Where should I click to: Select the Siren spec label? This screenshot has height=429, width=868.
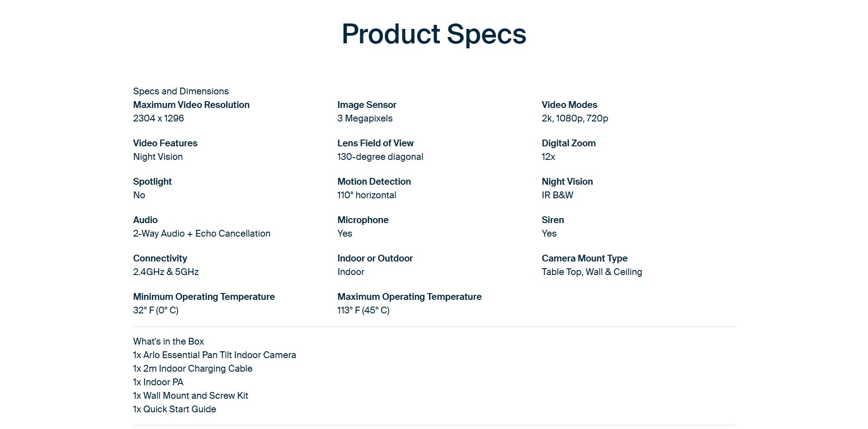click(x=552, y=220)
